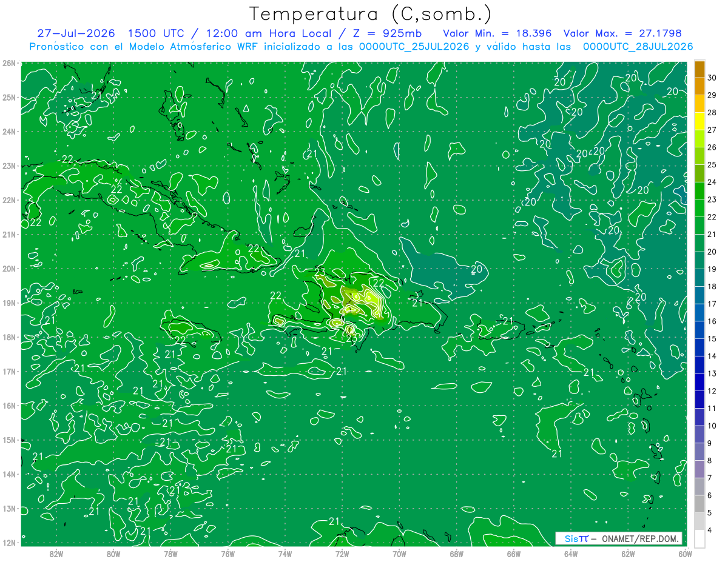
Task: Click the '82W' longitude axis label
Action: pos(56,554)
